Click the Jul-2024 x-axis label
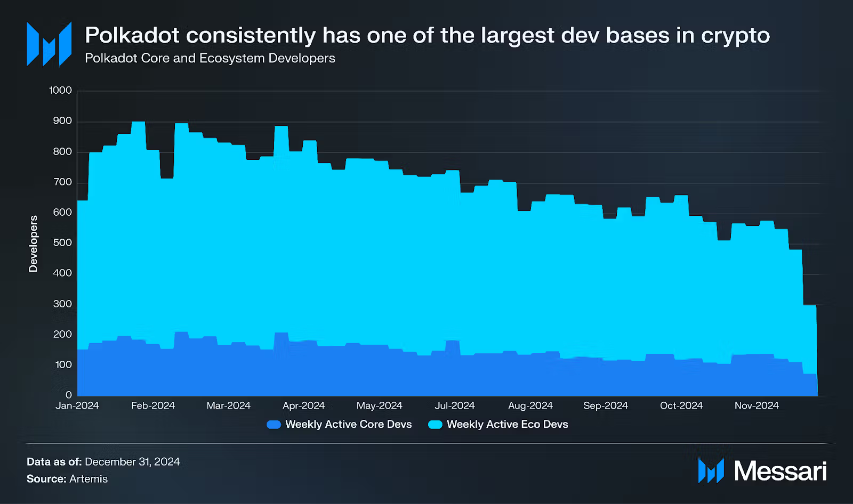853x504 pixels. click(455, 406)
